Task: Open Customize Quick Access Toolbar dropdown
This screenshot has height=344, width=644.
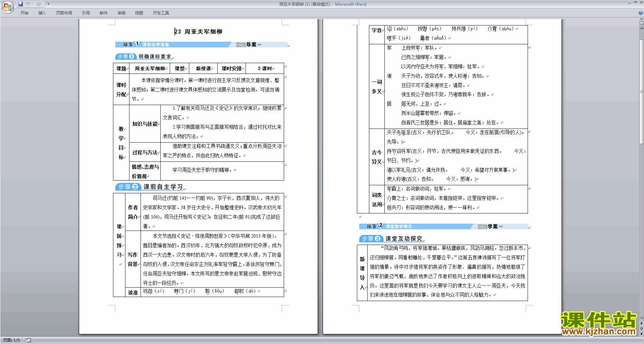Action: (x=48, y=4)
